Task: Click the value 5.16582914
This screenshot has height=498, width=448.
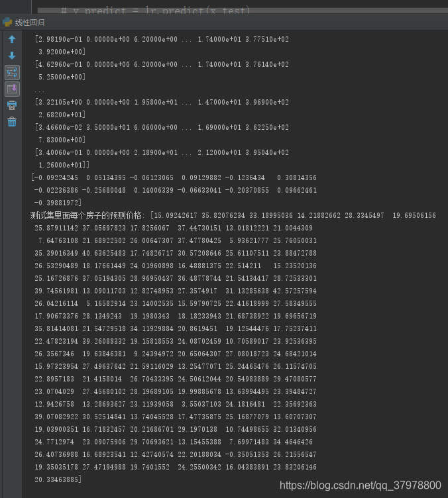Action: coord(106,303)
